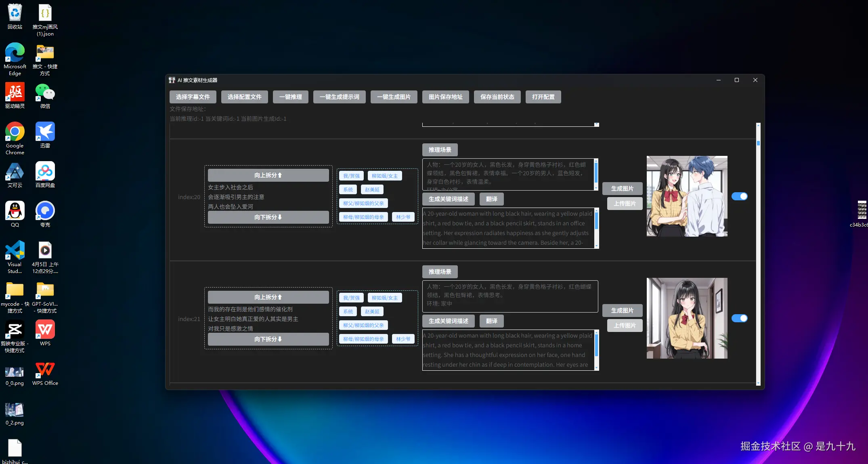868x464 pixels.
Task: Open the Recycle Bin (回收站)
Action: point(15,13)
